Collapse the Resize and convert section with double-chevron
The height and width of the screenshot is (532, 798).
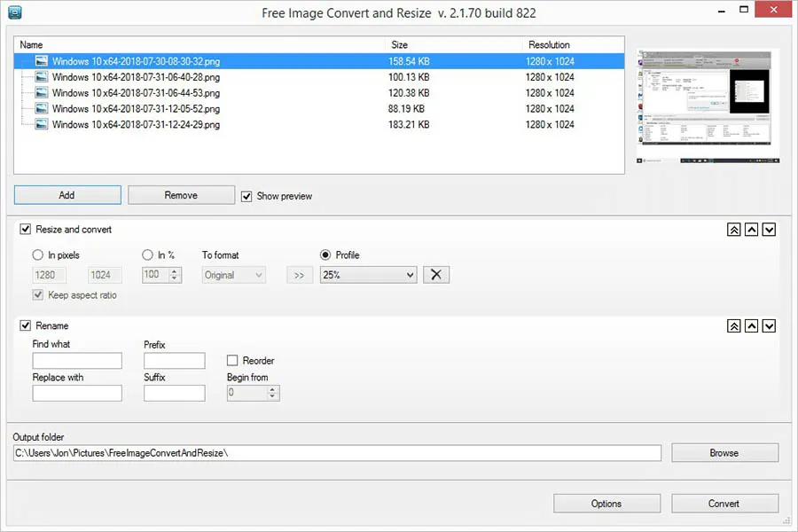[733, 229]
